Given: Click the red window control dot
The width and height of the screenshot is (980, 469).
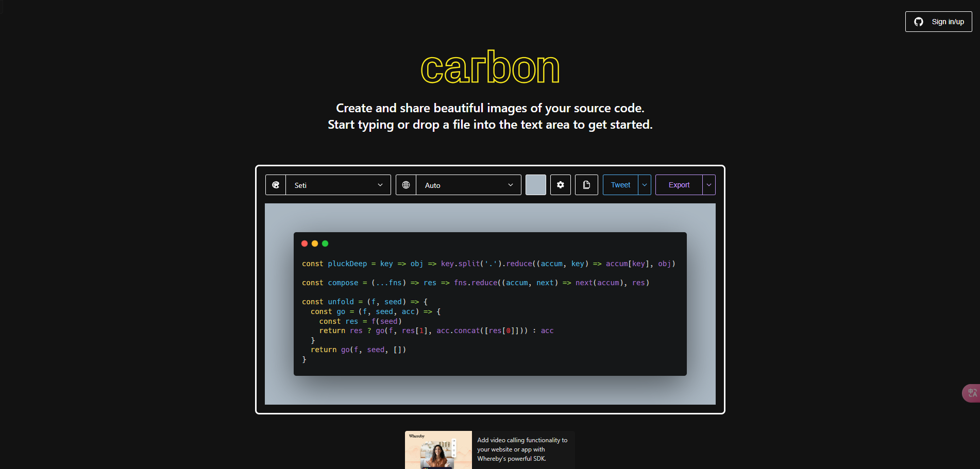Looking at the screenshot, I should tap(305, 244).
